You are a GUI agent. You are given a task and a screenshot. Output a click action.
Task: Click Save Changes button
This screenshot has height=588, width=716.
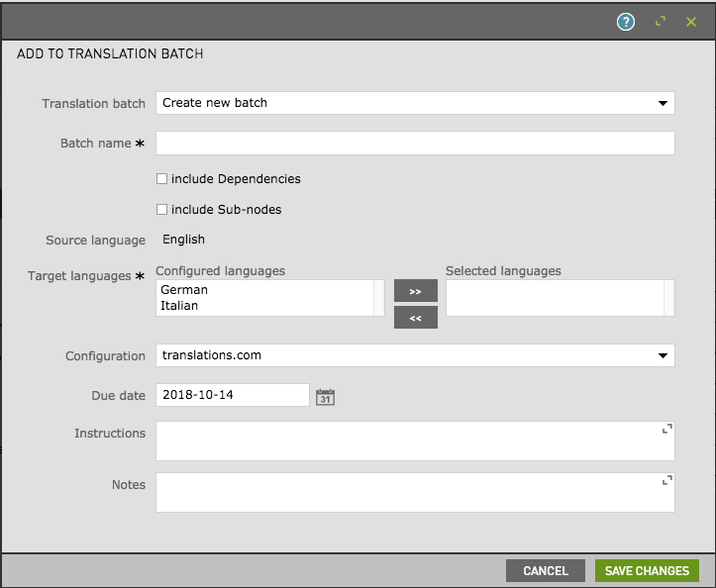[647, 571]
